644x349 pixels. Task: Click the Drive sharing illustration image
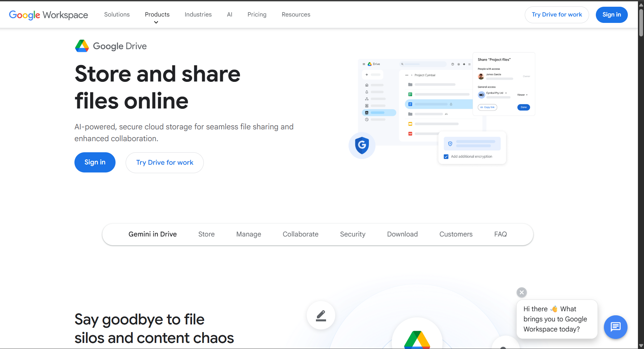442,108
